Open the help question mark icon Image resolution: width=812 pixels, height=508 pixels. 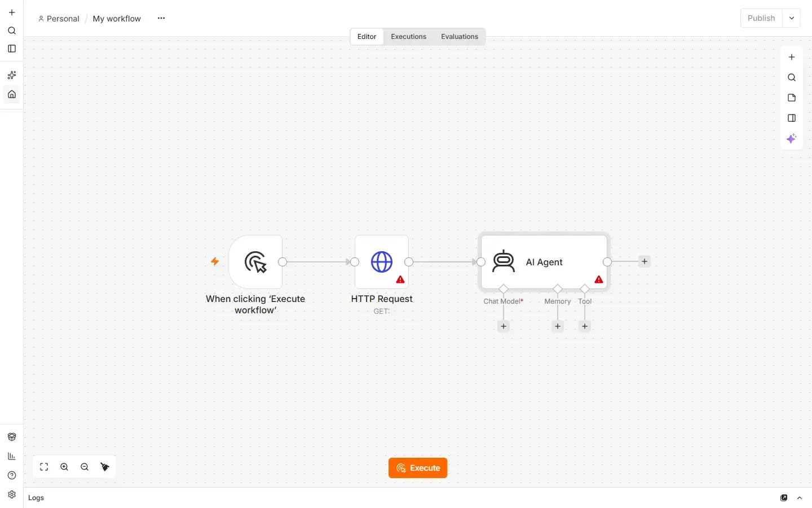coord(12,475)
